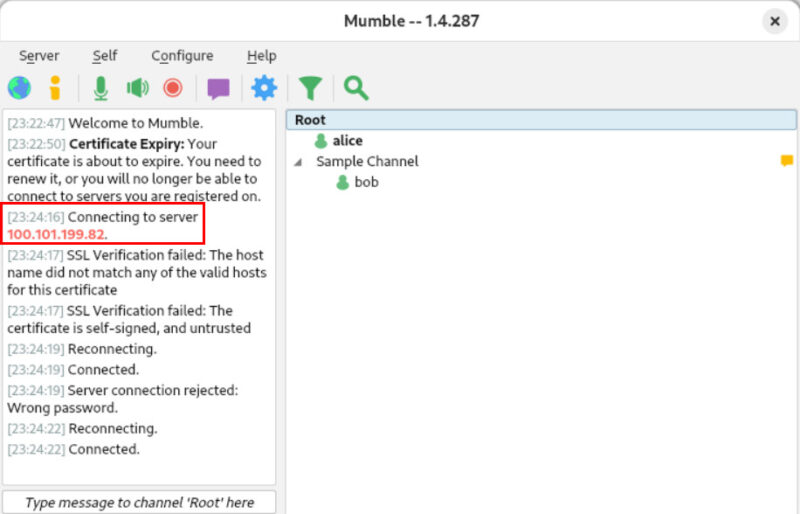Open the Self menu

[105, 56]
